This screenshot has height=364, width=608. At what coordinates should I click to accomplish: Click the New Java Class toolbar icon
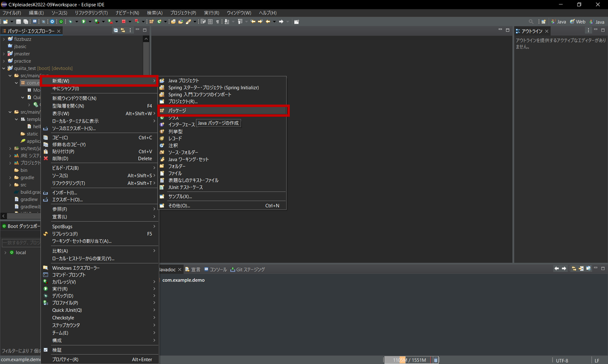(x=159, y=21)
